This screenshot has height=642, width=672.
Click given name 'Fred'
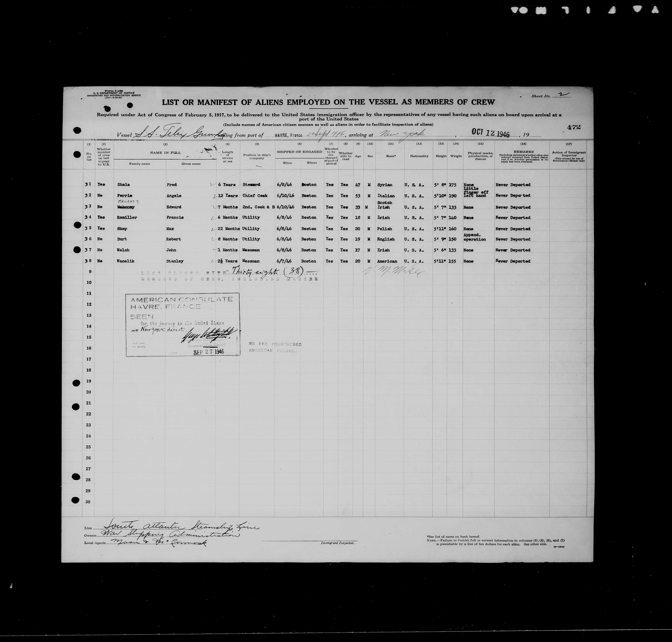(x=172, y=185)
